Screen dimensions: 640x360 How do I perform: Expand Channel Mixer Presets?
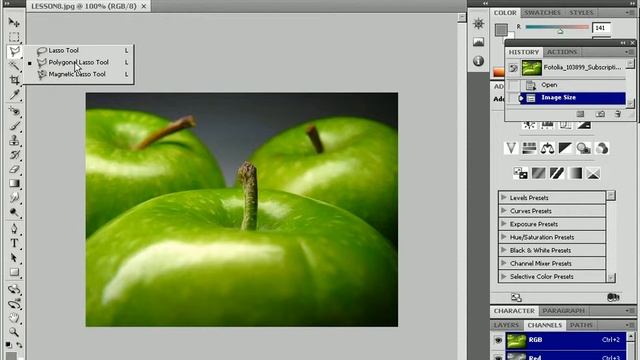tap(504, 263)
